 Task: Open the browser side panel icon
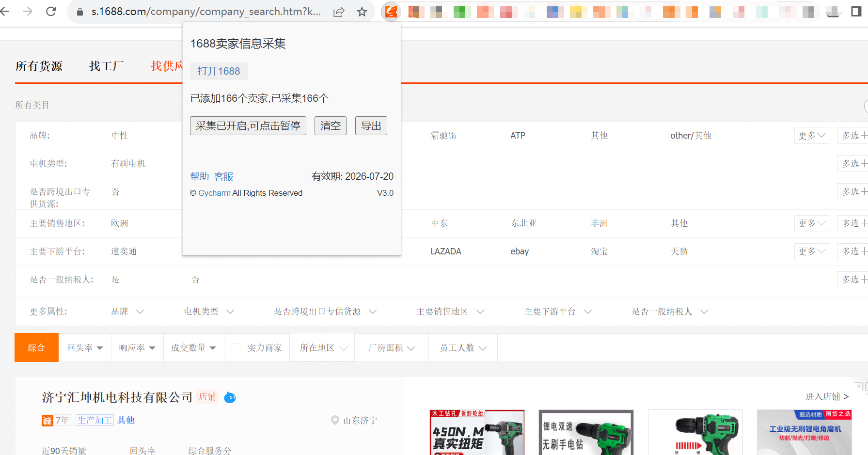pyautogui.click(x=856, y=11)
